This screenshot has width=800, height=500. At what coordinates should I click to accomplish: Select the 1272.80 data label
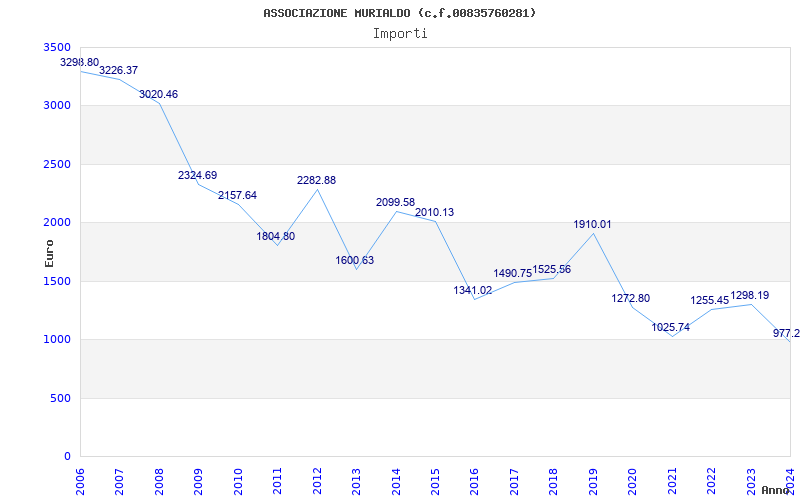pyautogui.click(x=631, y=298)
